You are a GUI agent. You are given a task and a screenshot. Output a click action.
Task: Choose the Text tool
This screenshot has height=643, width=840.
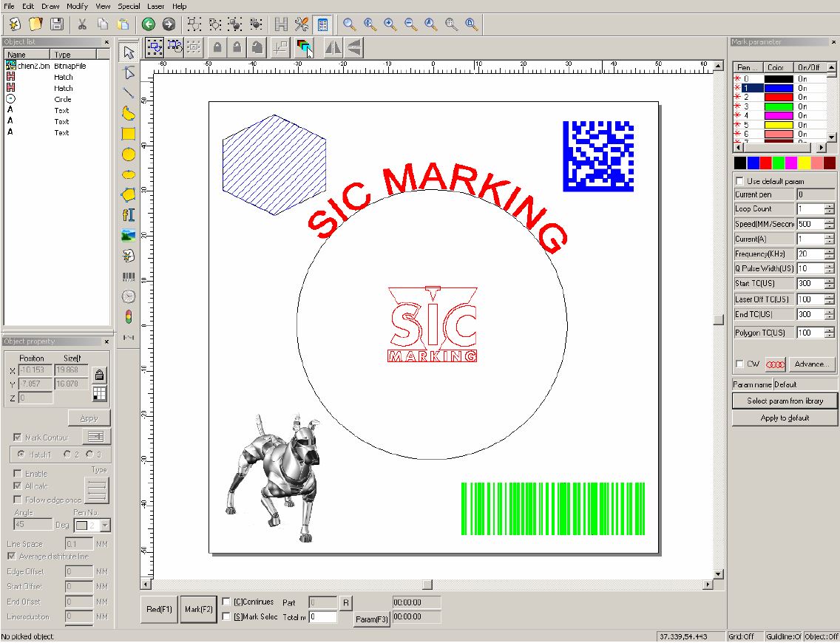129,215
